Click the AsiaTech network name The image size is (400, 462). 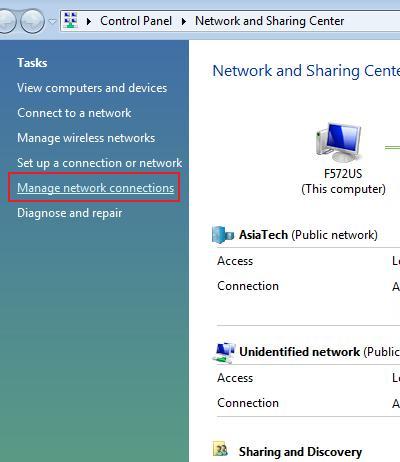[x=263, y=235]
